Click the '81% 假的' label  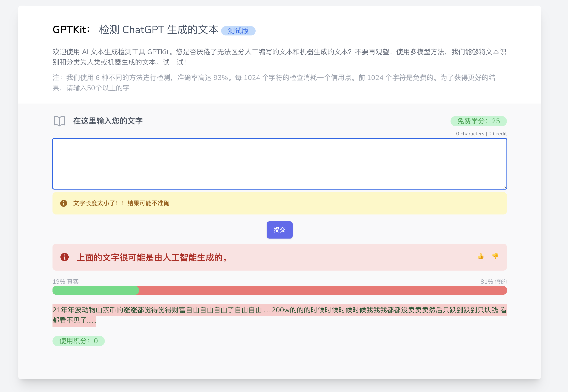[x=494, y=282]
